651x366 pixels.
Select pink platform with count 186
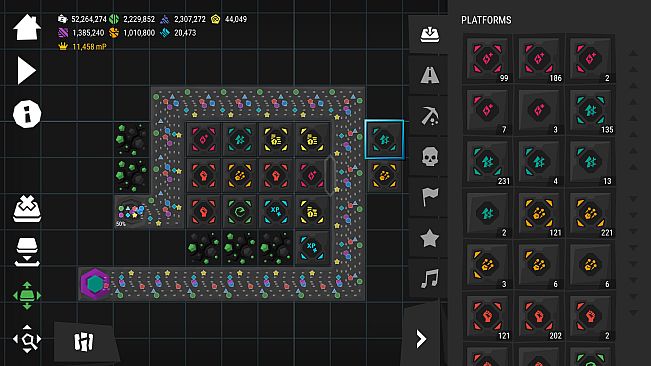[x=539, y=59]
